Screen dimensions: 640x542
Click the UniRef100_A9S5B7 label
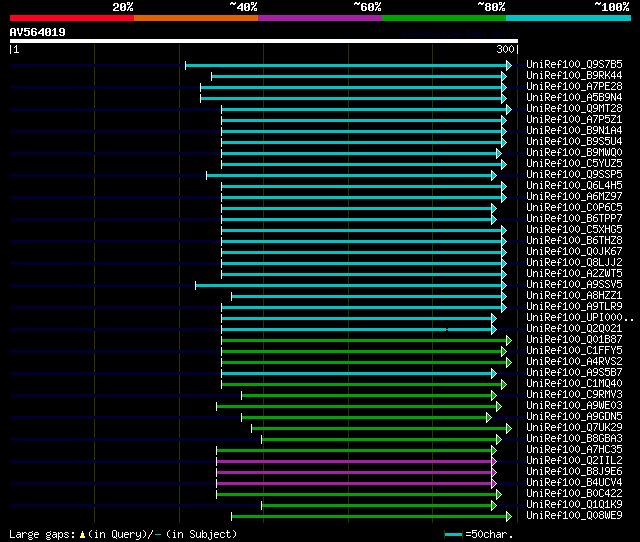tap(574, 373)
